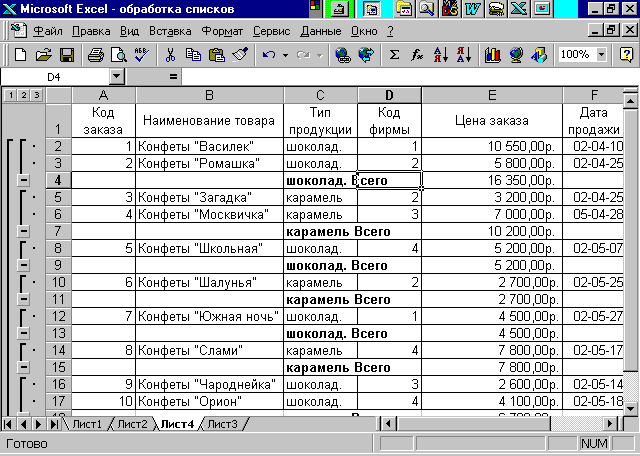Open the Правка menu
Image resolution: width=640 pixels, height=456 pixels.
coord(91,31)
